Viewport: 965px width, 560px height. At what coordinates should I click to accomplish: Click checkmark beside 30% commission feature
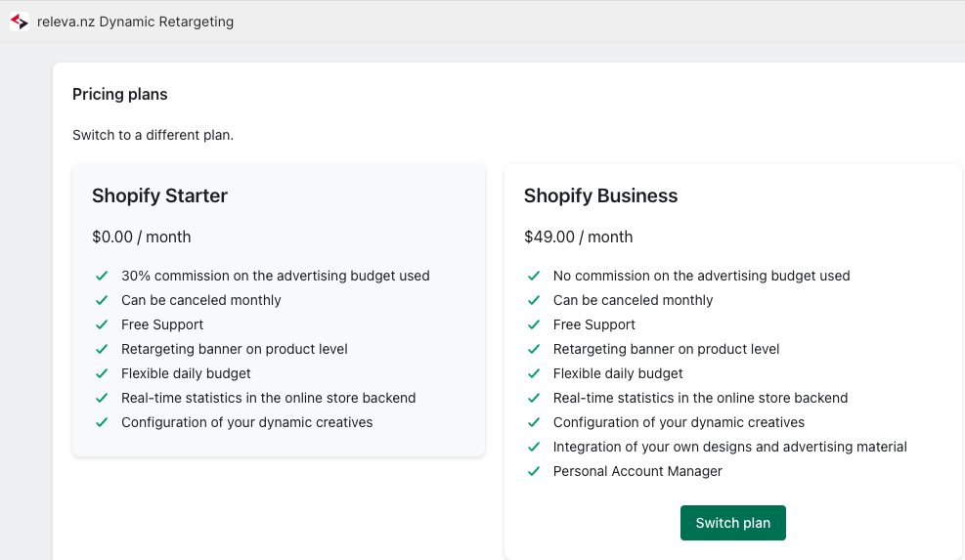click(x=102, y=276)
